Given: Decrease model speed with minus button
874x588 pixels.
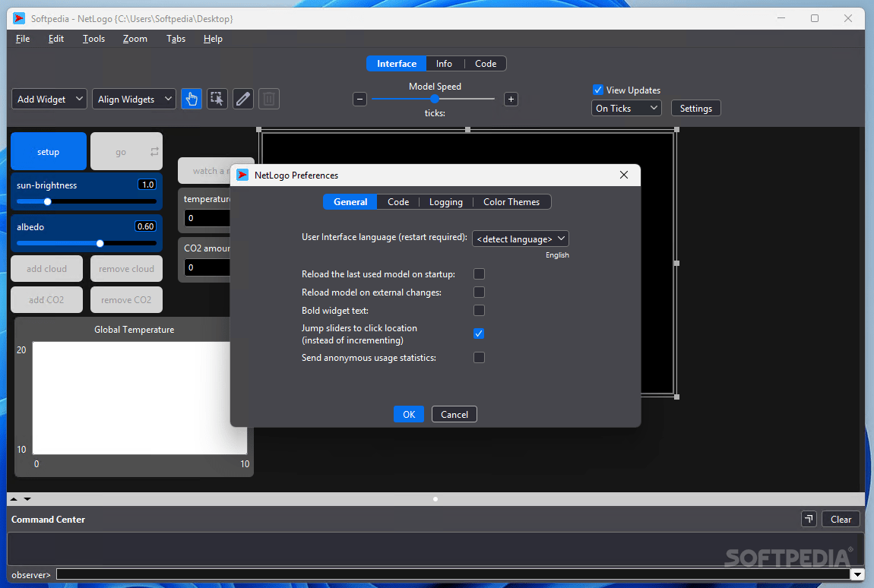Looking at the screenshot, I should pyautogui.click(x=360, y=100).
